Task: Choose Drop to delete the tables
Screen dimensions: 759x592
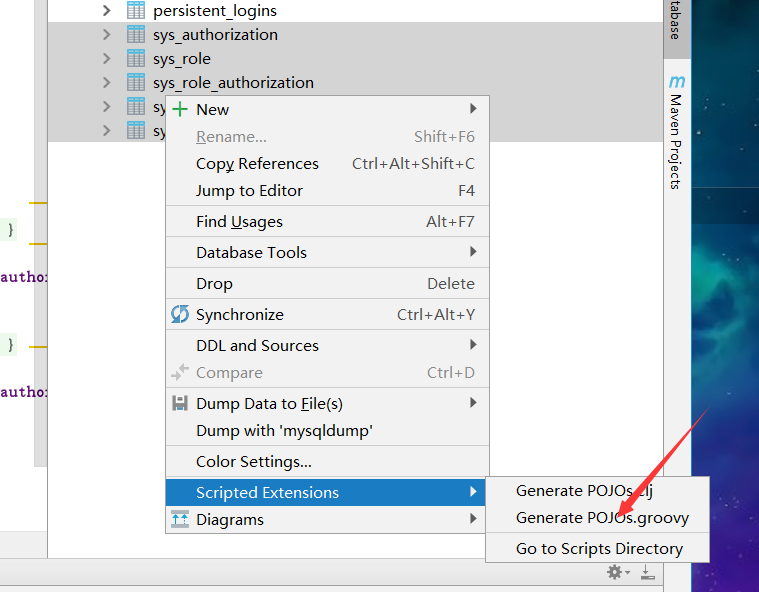Action: pos(327,284)
